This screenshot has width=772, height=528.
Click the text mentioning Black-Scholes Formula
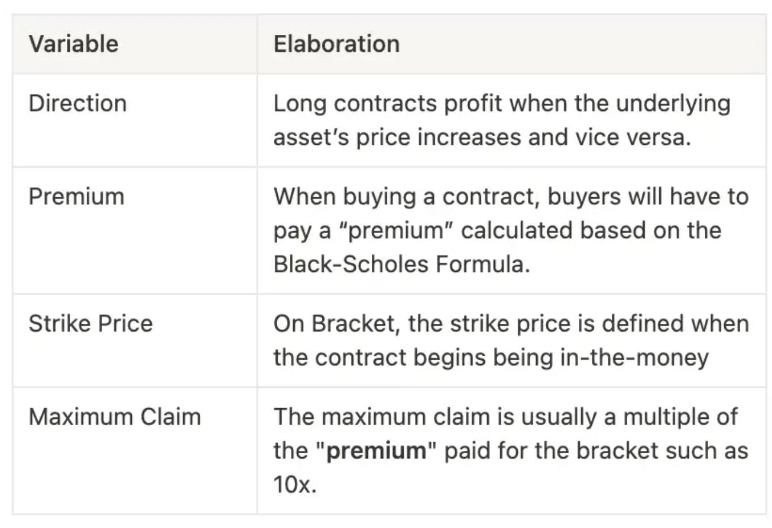(402, 264)
